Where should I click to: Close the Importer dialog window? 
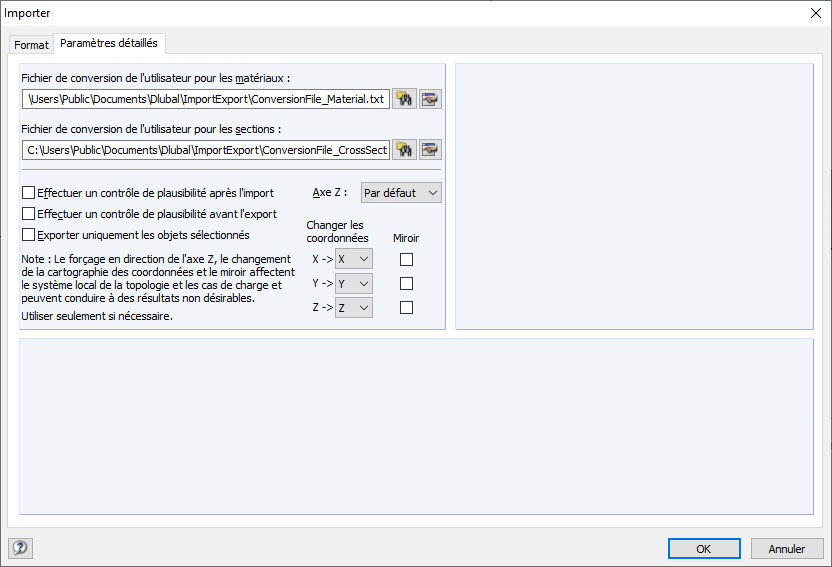[814, 13]
